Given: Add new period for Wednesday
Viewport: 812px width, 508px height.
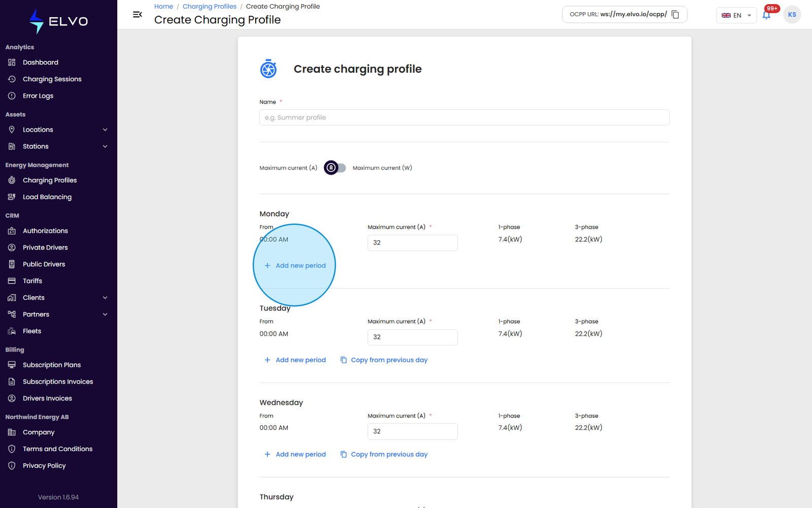Looking at the screenshot, I should (x=295, y=454).
